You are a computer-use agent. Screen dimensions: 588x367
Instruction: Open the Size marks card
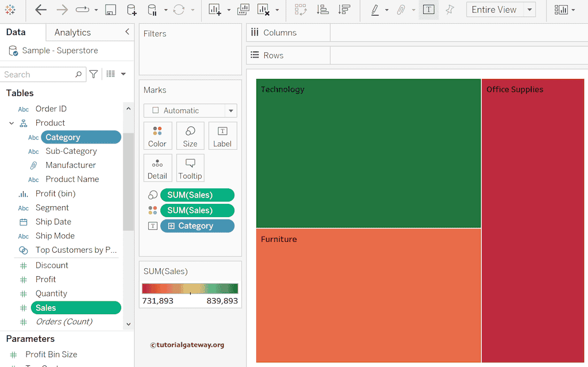point(190,136)
